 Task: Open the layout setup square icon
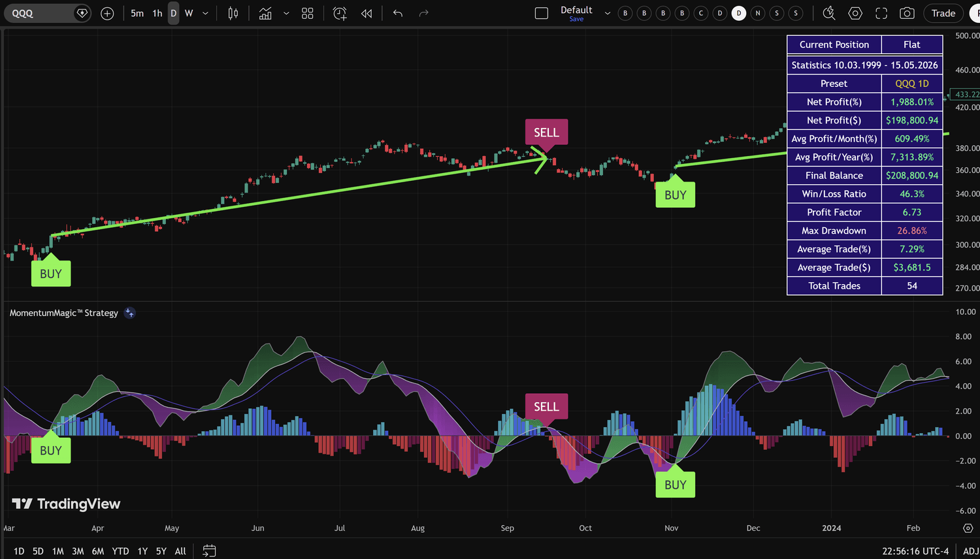[542, 13]
